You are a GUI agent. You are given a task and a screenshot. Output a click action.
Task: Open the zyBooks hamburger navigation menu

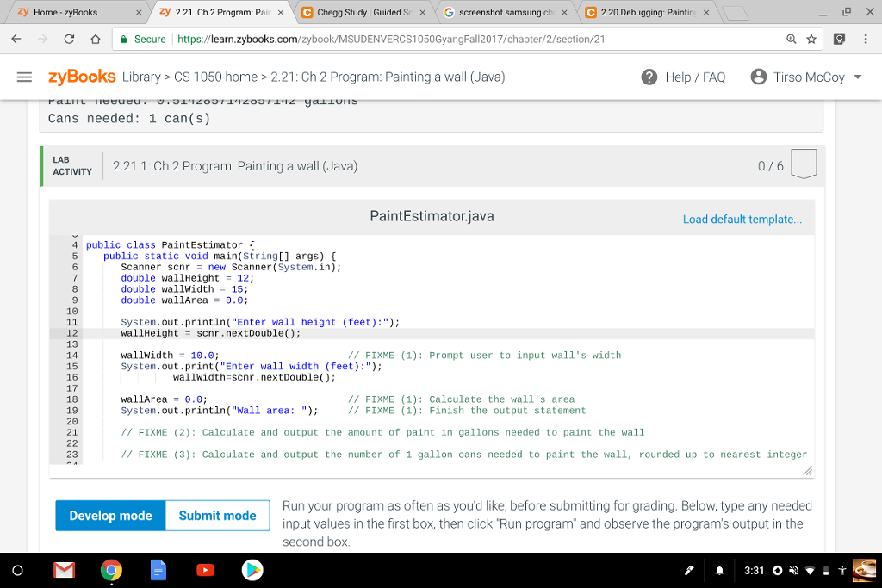[24, 76]
